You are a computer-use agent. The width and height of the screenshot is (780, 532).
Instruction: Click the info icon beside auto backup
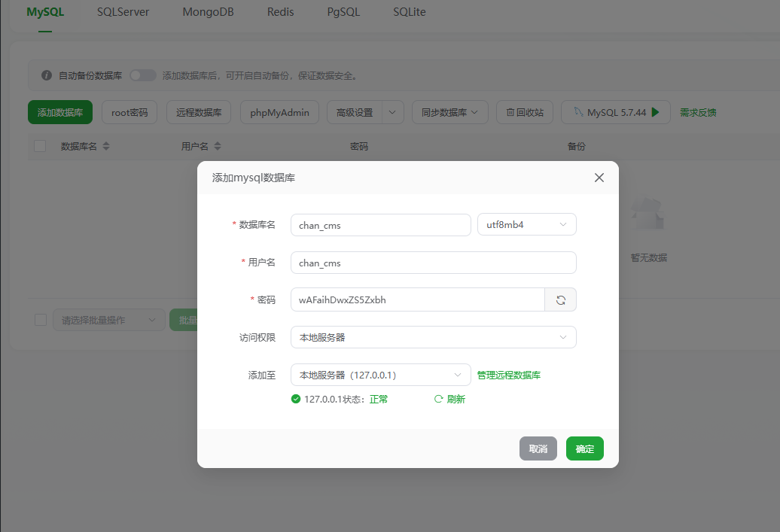point(47,75)
